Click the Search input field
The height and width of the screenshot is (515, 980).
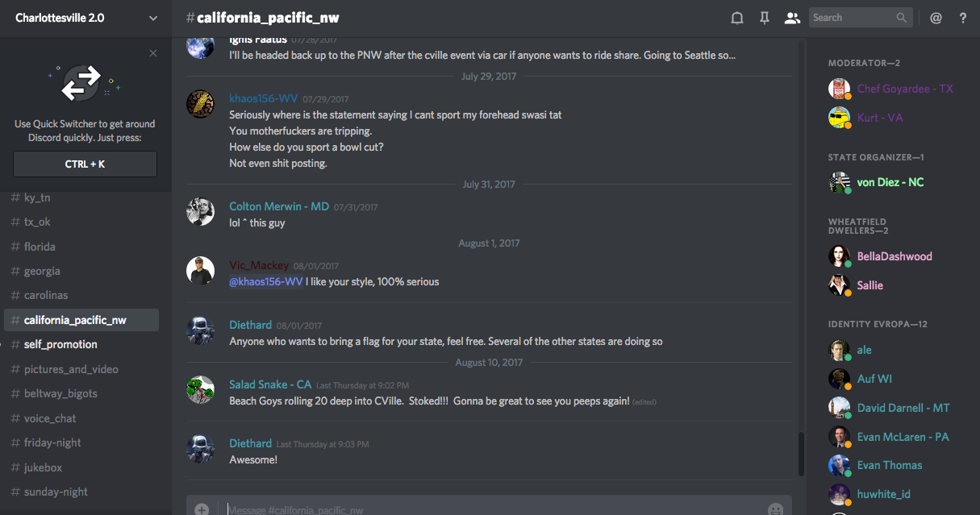[x=853, y=18]
